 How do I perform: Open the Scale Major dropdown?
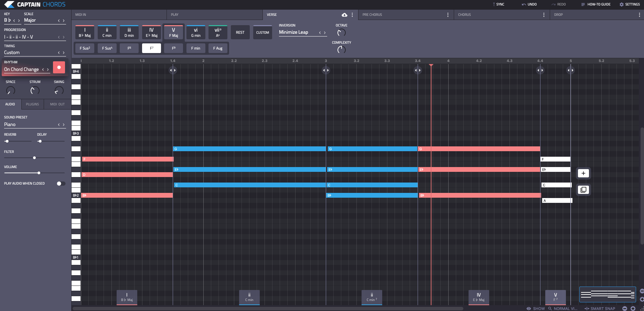click(x=44, y=20)
